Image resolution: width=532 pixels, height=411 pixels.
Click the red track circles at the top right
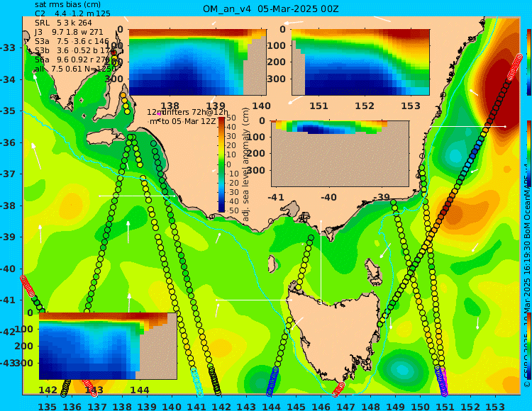tap(514, 67)
